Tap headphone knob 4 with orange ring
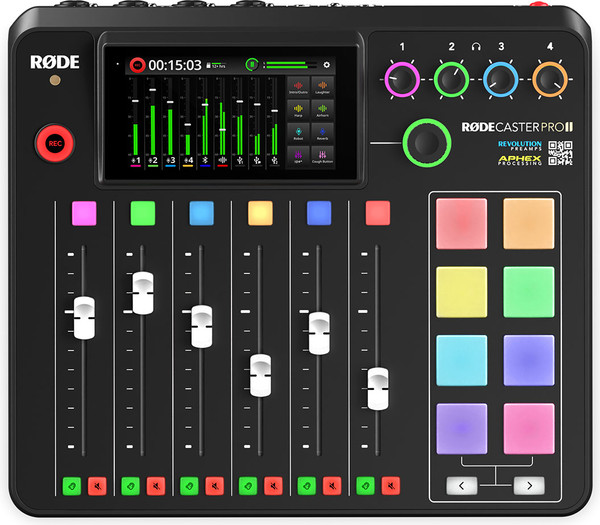Image resolution: width=600 pixels, height=525 pixels. click(550, 79)
